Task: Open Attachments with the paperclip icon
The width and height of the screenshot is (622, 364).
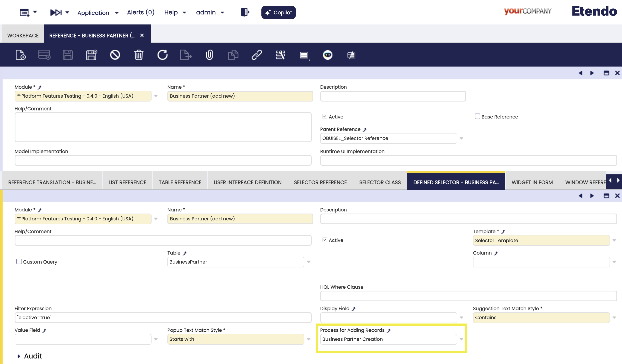Action: click(x=209, y=55)
